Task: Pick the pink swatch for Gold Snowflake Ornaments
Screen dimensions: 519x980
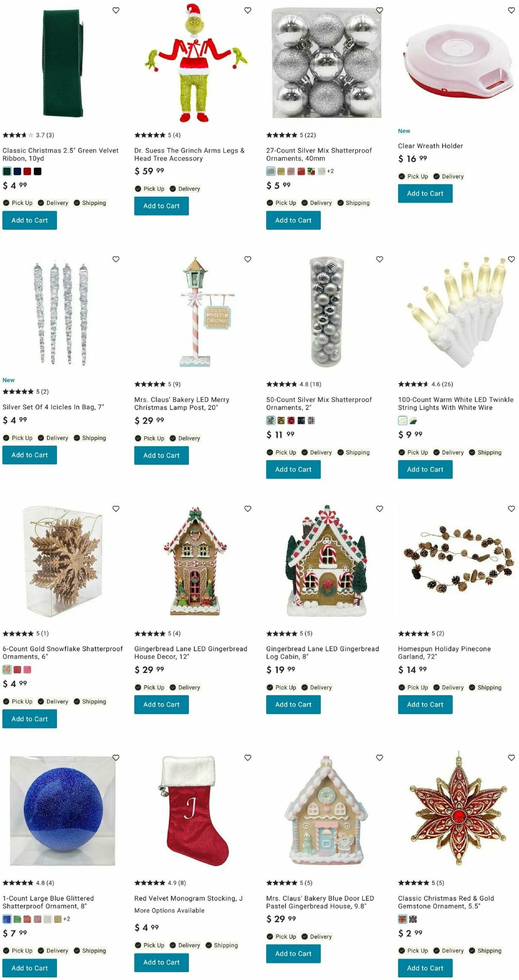Action: coord(28,670)
